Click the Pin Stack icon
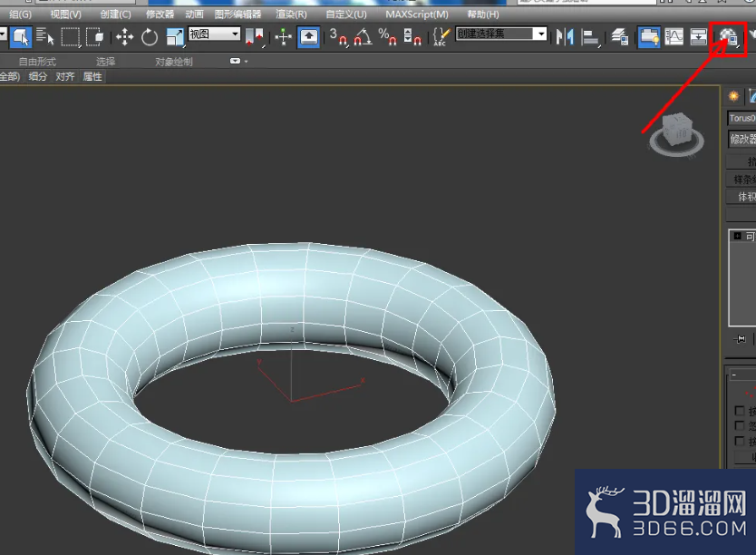This screenshot has width=756, height=555. [x=741, y=339]
